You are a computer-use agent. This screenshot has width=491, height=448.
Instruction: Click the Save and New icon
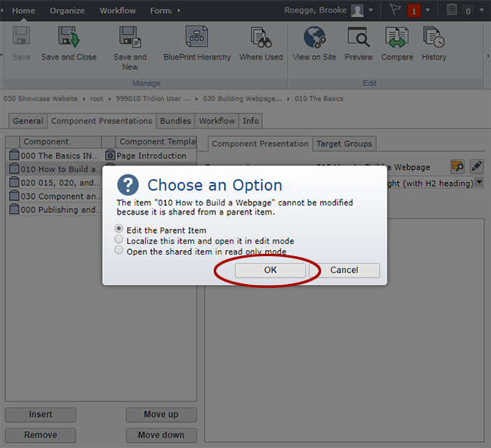pos(130,38)
